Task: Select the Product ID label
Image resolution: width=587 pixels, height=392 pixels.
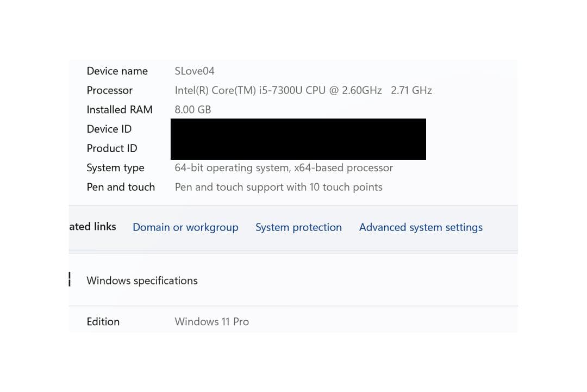Action: point(112,148)
